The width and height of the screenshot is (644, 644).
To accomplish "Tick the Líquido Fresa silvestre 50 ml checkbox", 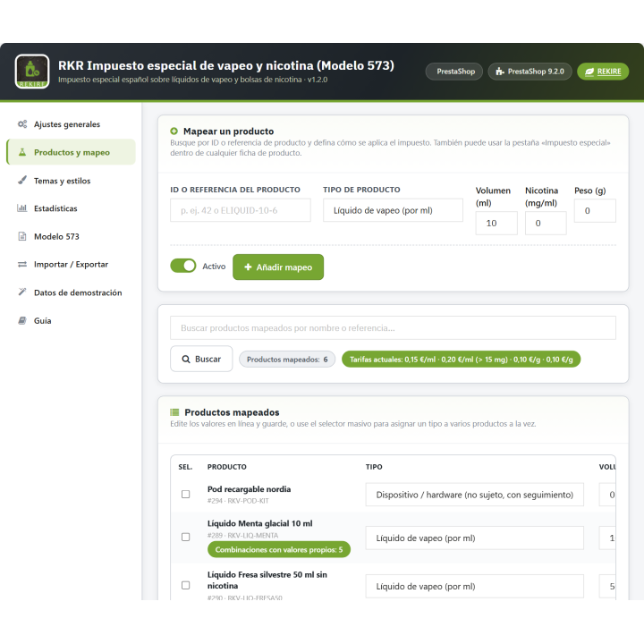I will pos(186,585).
